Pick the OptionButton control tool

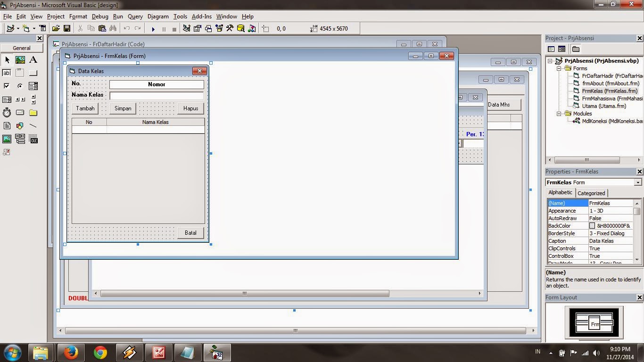coord(20,86)
